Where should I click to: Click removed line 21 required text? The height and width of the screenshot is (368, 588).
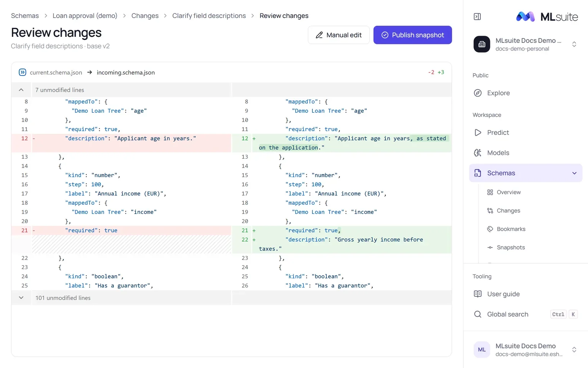click(x=91, y=230)
